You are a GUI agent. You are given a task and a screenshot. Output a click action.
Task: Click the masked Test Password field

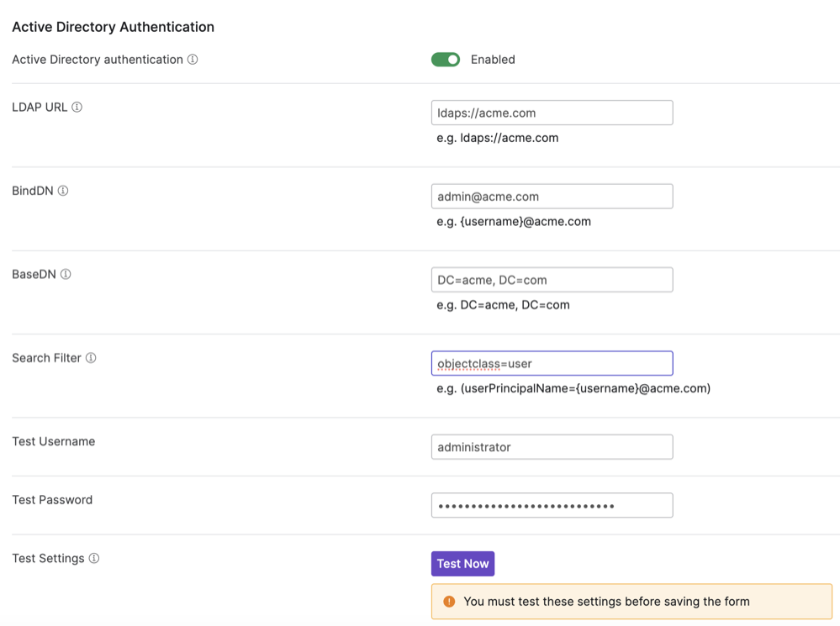point(552,505)
